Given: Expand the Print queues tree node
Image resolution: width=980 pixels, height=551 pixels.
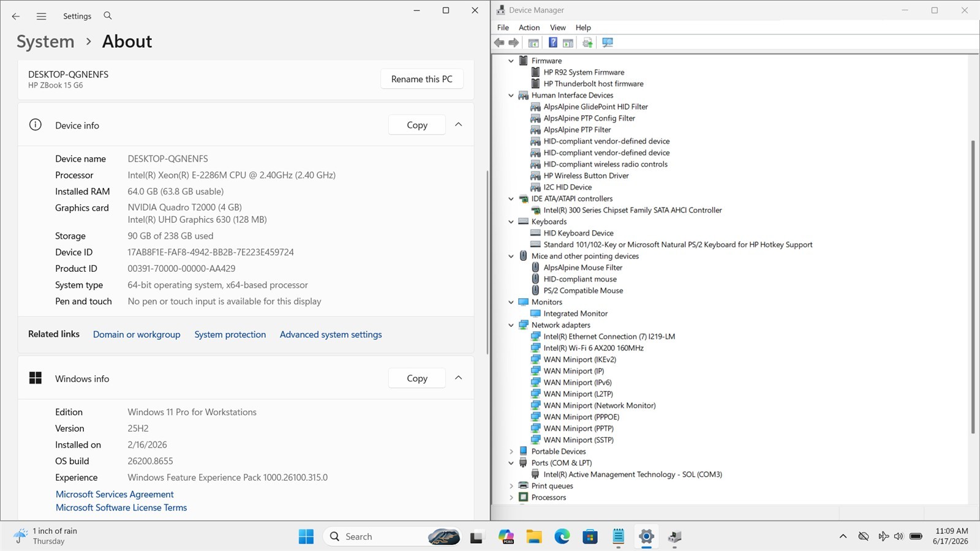Looking at the screenshot, I should click(511, 486).
